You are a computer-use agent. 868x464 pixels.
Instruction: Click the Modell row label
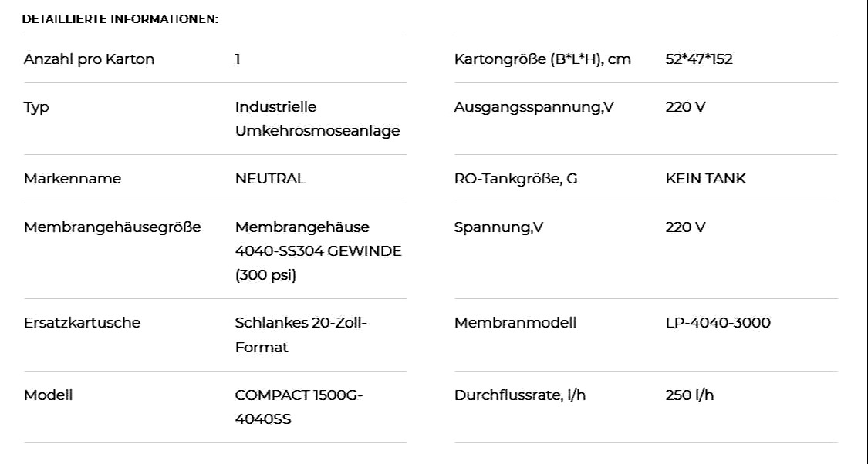[x=48, y=395]
